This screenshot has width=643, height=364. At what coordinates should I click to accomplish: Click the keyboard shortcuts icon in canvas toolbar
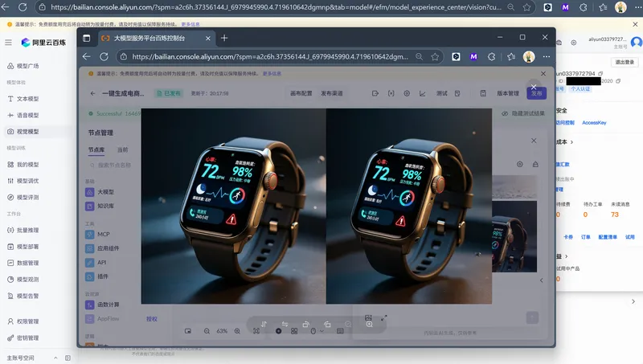(x=340, y=331)
